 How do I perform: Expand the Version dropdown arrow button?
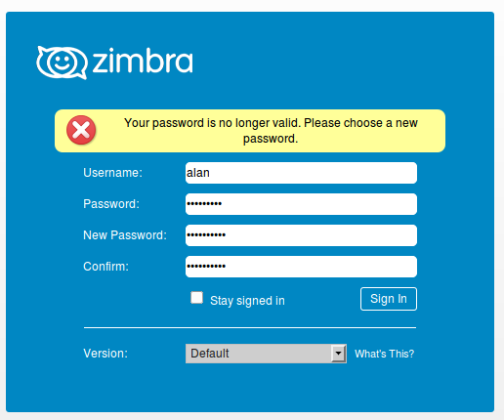click(338, 354)
